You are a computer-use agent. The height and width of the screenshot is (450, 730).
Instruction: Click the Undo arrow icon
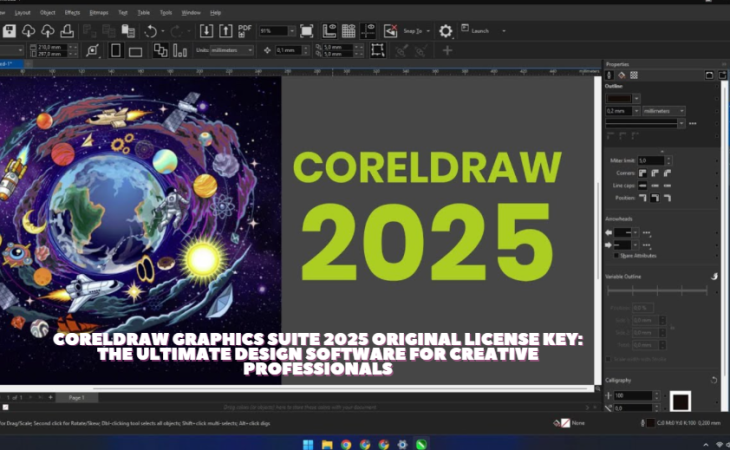(150, 31)
